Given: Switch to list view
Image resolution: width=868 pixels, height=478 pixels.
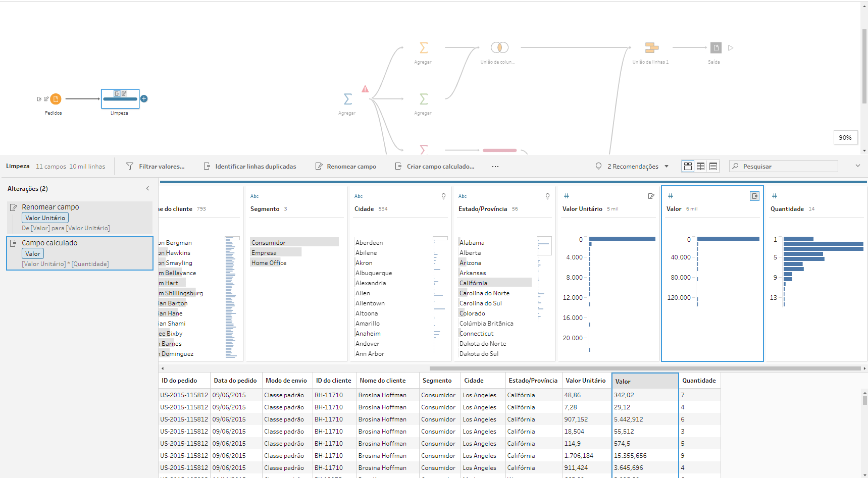Looking at the screenshot, I should coord(713,166).
